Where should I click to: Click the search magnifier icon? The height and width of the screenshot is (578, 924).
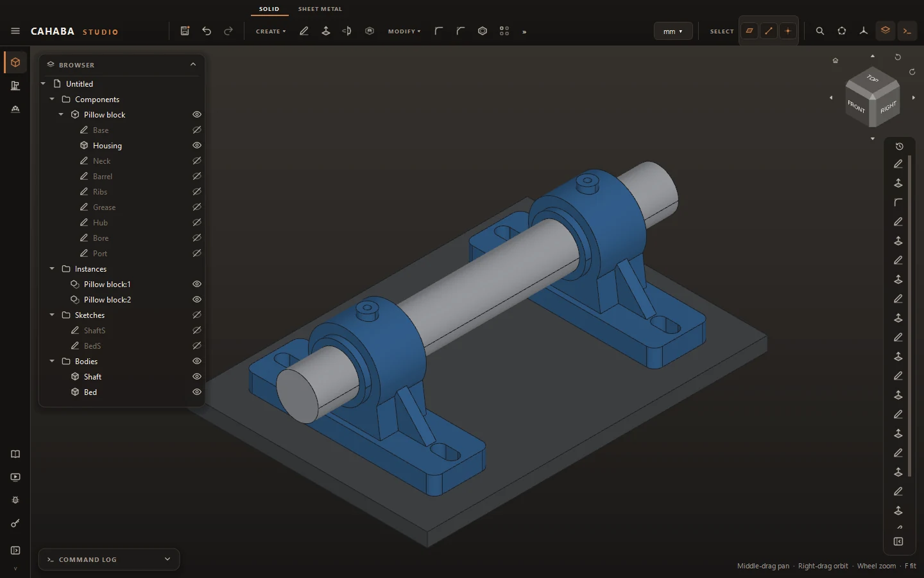[x=820, y=31]
